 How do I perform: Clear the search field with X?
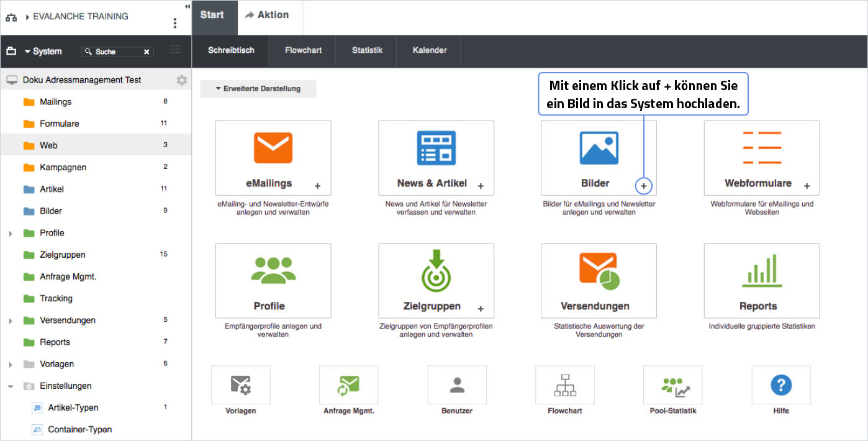click(x=147, y=52)
